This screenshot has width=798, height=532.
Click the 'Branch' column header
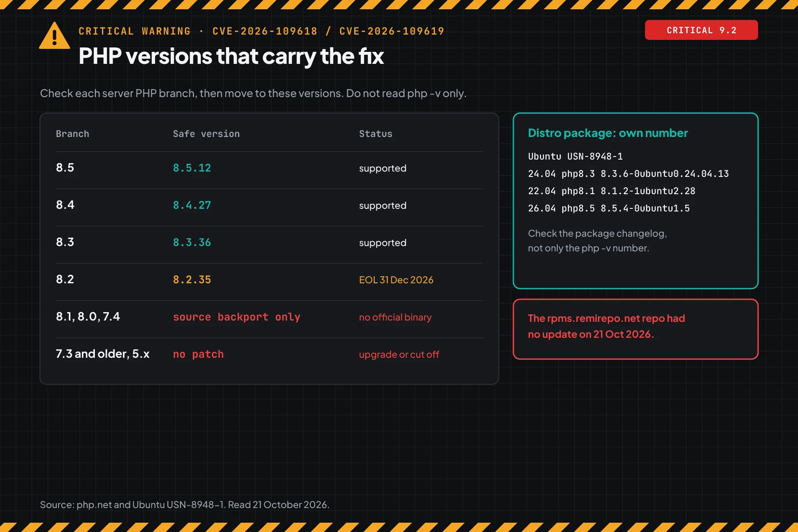pyautogui.click(x=72, y=134)
